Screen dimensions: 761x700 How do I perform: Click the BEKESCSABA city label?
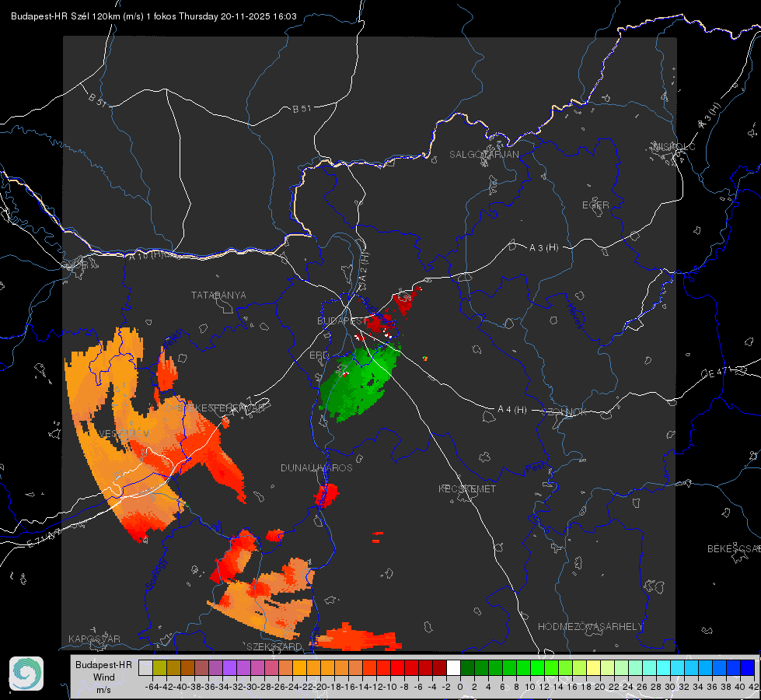[x=734, y=548]
